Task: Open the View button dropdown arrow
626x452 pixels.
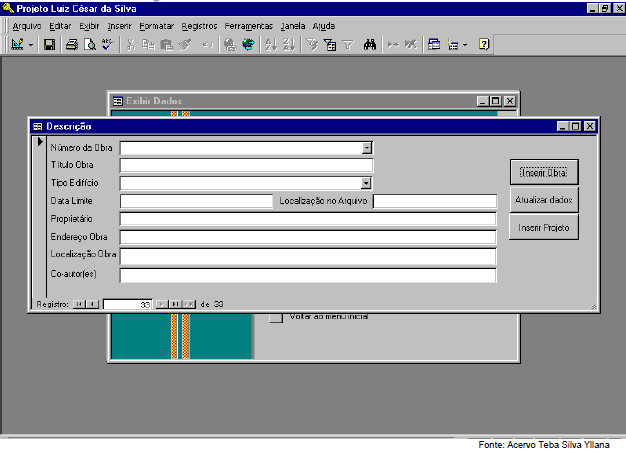Action: [x=31, y=45]
